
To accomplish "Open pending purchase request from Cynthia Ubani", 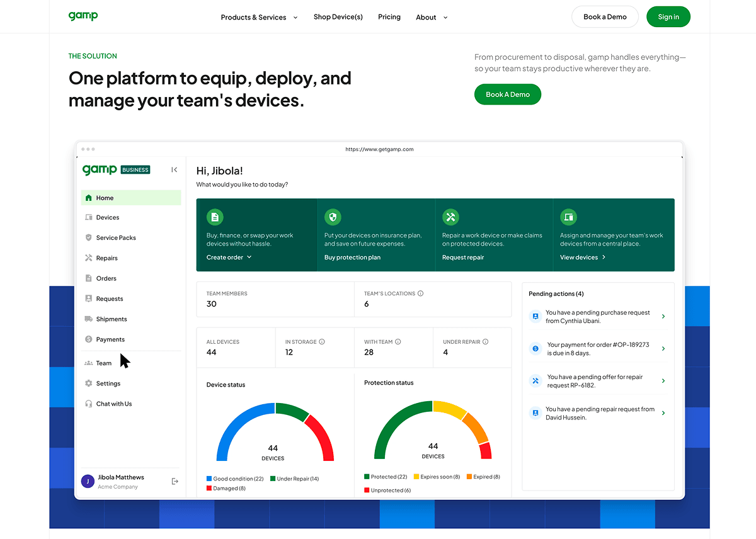I will pyautogui.click(x=598, y=317).
